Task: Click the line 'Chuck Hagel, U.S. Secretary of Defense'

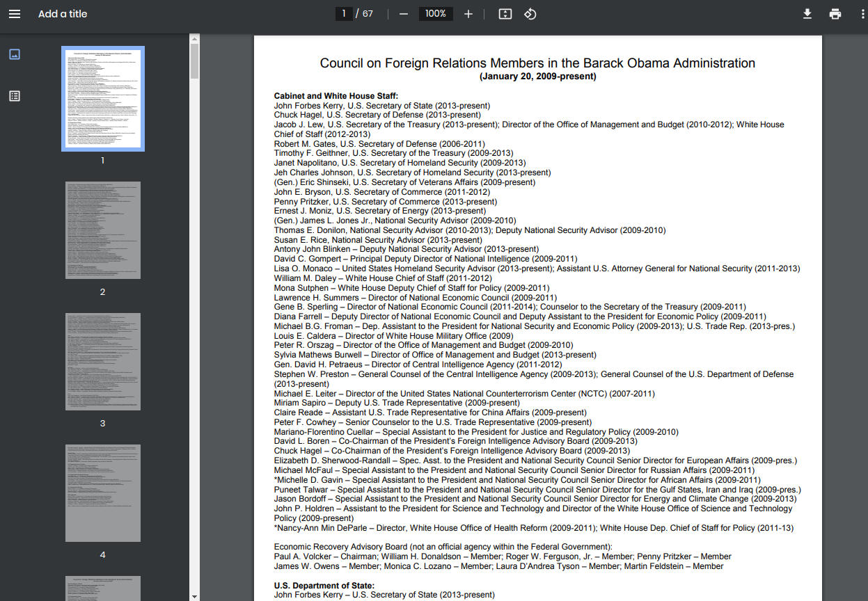Action: 377,115
